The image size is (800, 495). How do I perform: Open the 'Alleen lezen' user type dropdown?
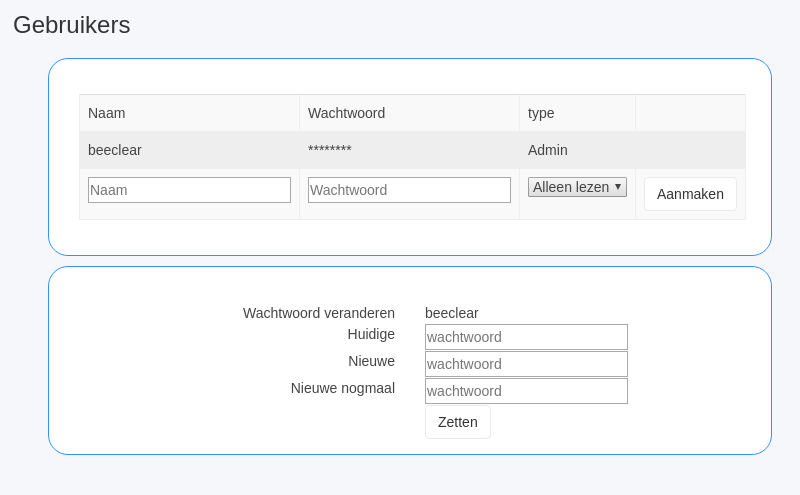coord(577,187)
